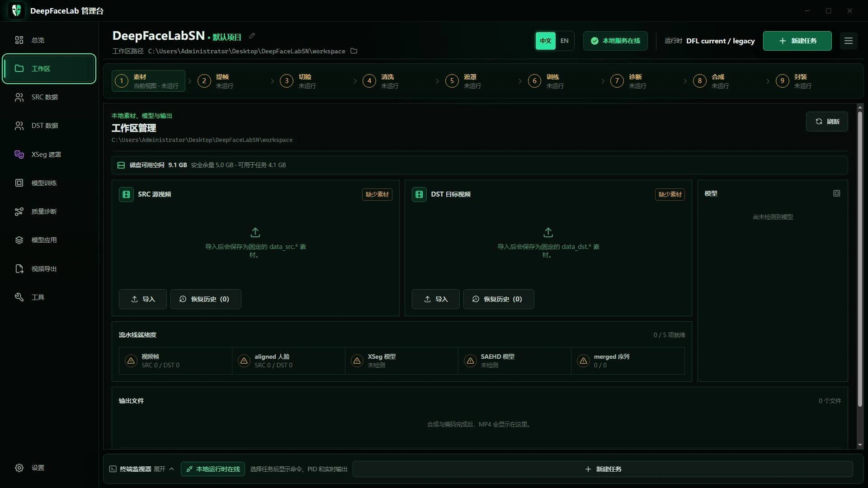Screen dimensions: 868x488
Task: Click the DST upload drop area icon
Action: (548, 233)
